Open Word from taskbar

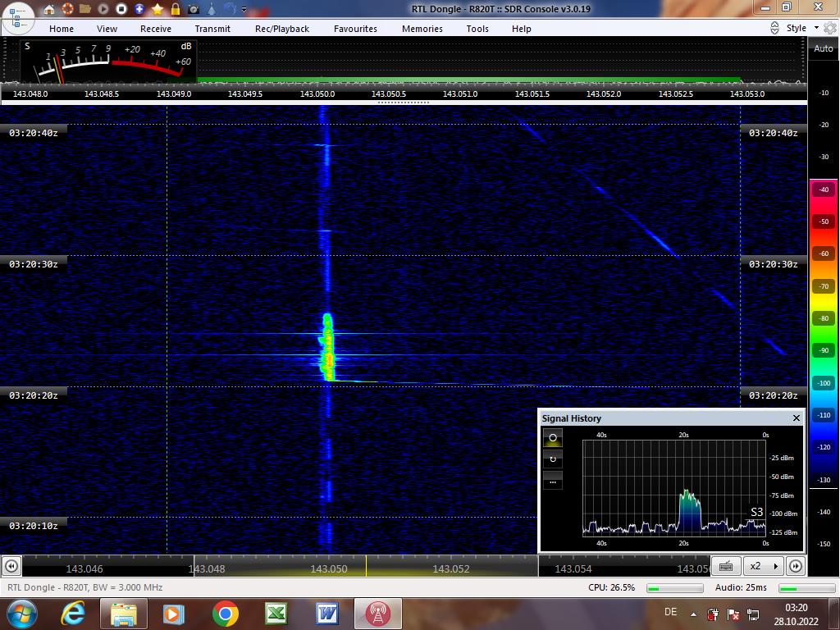click(326, 614)
